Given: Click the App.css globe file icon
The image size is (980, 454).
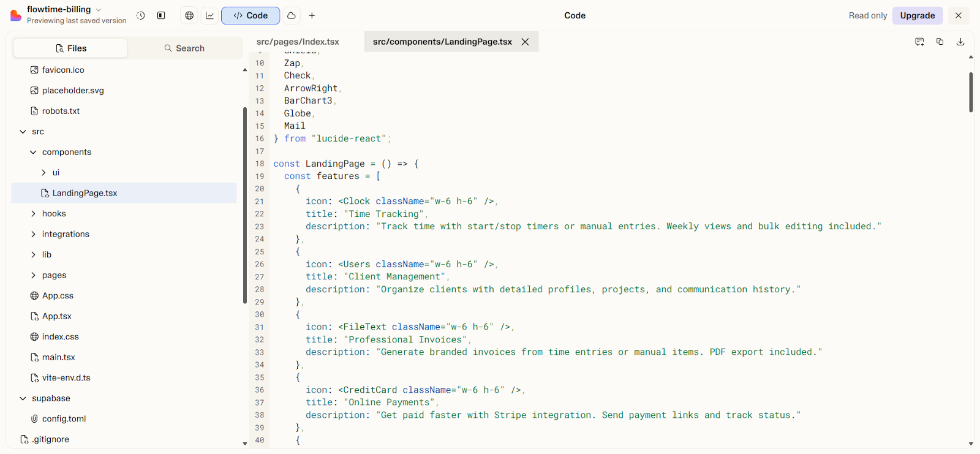Looking at the screenshot, I should 34,296.
